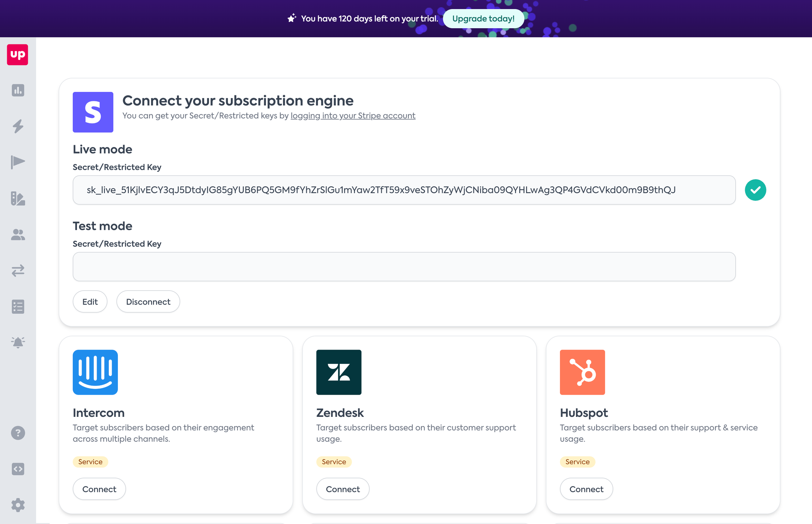Click the Live mode secret key field
The image size is (812, 524).
(404, 190)
